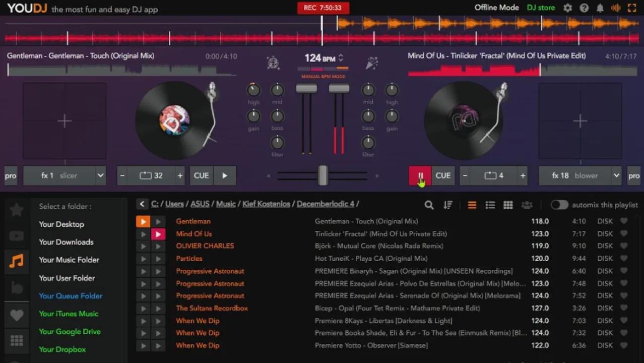
Task: Pause the right deck playback
Action: [x=420, y=175]
